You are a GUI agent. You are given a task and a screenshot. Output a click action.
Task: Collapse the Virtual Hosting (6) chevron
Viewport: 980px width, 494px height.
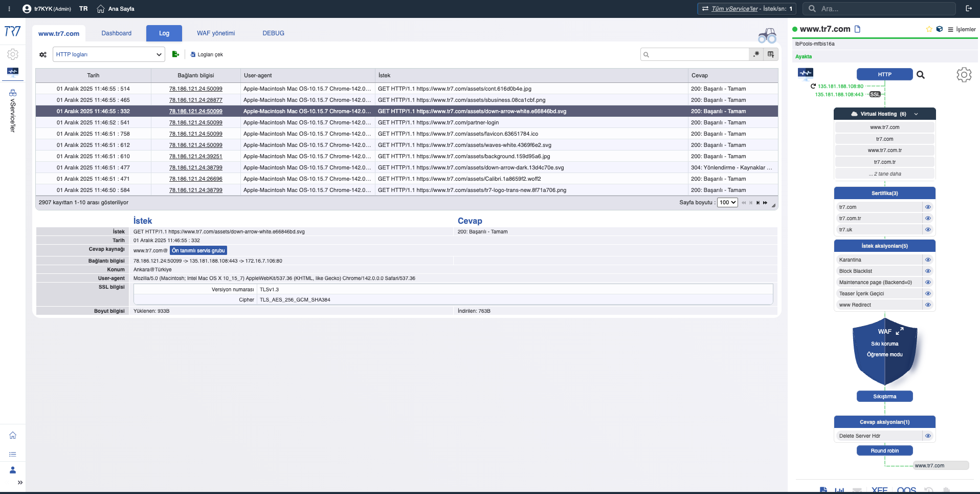(916, 114)
